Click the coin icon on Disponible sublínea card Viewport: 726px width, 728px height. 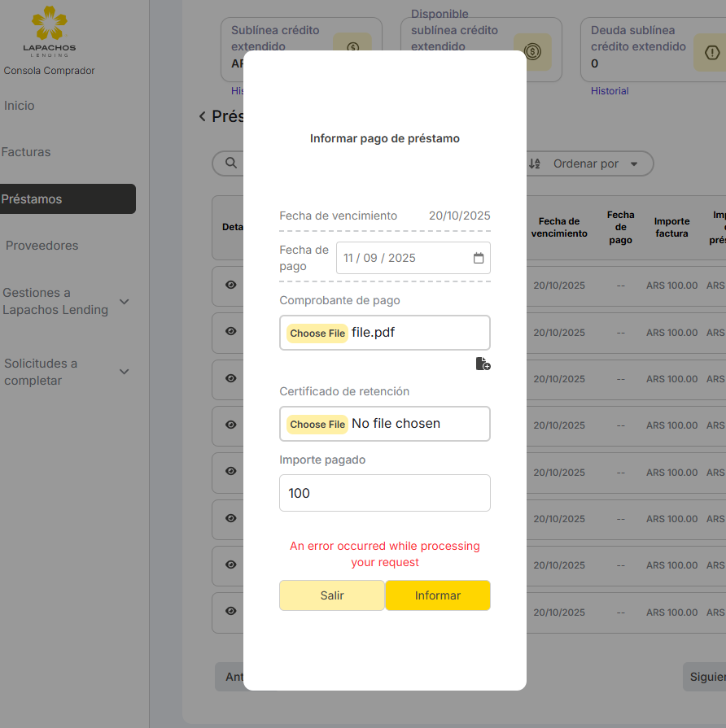point(532,52)
